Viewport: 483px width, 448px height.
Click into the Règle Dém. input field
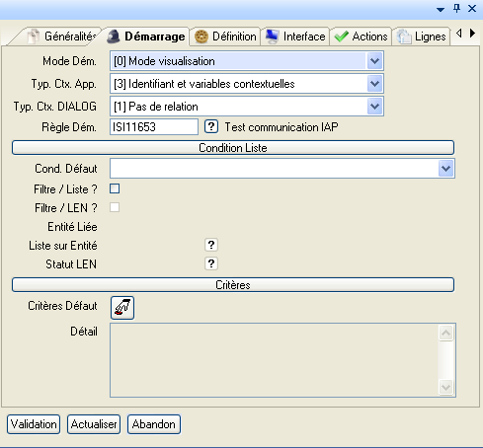154,127
